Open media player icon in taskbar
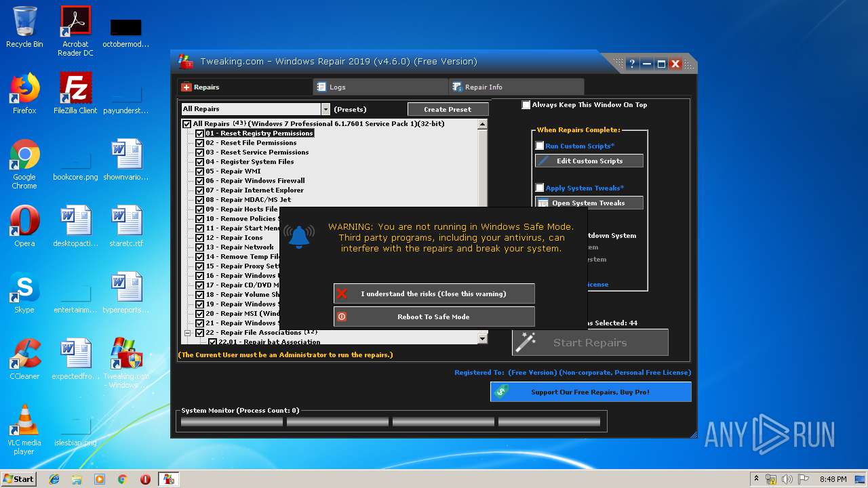 (100, 479)
